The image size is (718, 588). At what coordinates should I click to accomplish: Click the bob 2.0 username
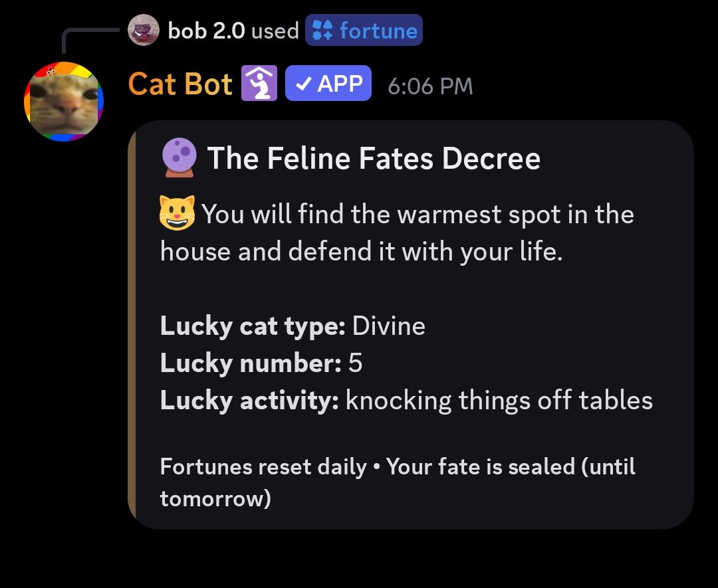(207, 31)
